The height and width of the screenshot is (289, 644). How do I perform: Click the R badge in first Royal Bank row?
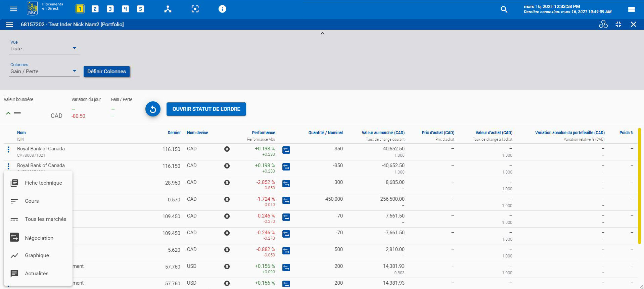(x=227, y=149)
